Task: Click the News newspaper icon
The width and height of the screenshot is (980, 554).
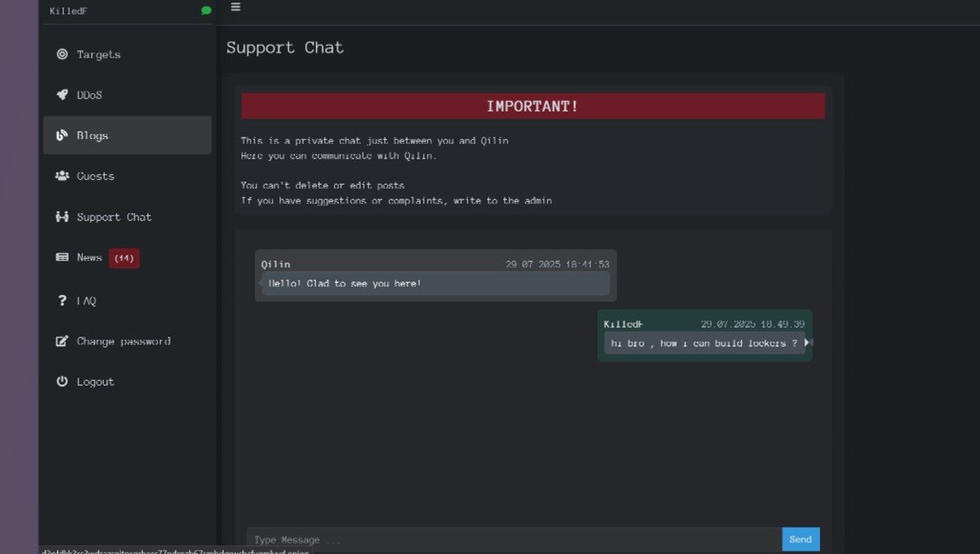Action: coord(62,257)
